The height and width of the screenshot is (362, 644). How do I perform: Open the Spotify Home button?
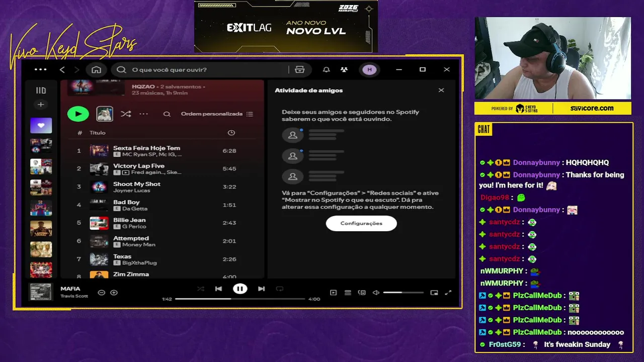coord(96,69)
